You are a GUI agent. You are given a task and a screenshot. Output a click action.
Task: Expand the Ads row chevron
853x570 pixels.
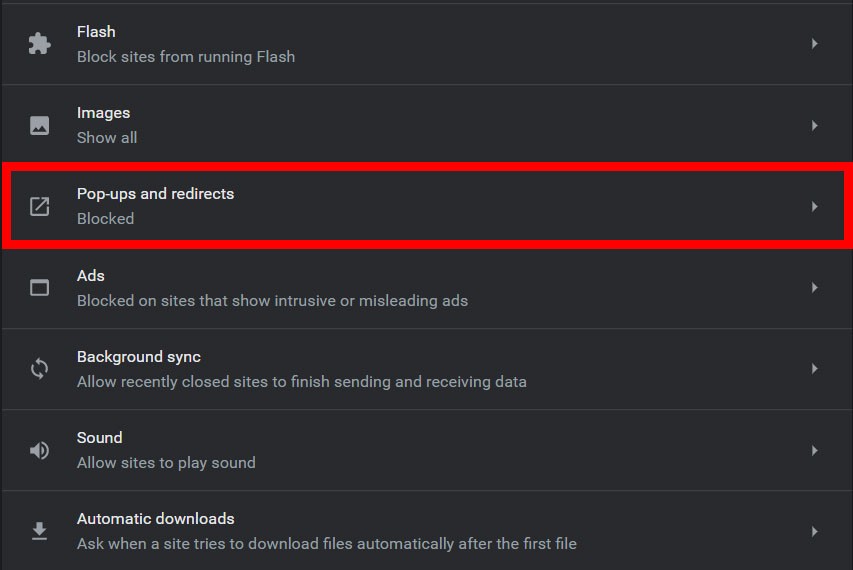815,288
